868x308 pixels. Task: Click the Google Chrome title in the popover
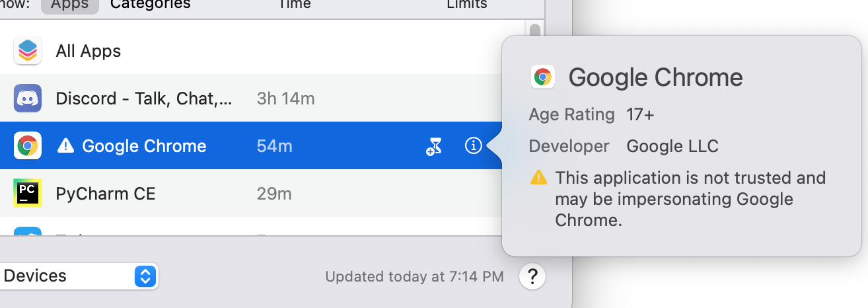[x=655, y=78]
